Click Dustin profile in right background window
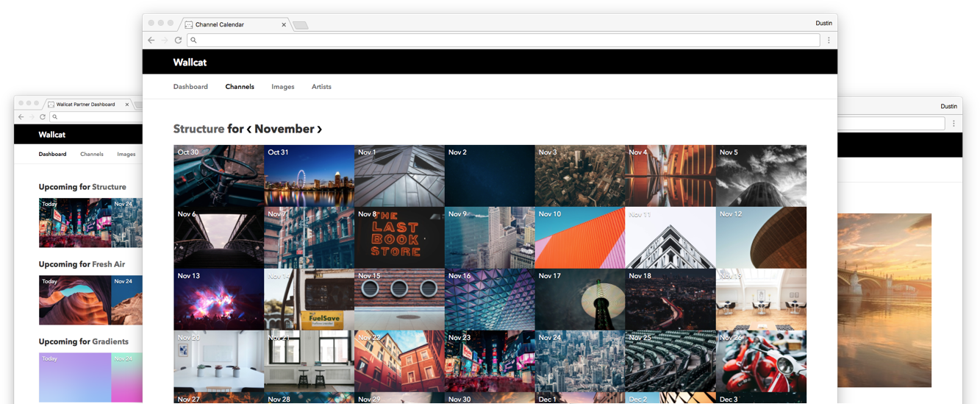The width and height of the screenshot is (980, 404). (949, 107)
